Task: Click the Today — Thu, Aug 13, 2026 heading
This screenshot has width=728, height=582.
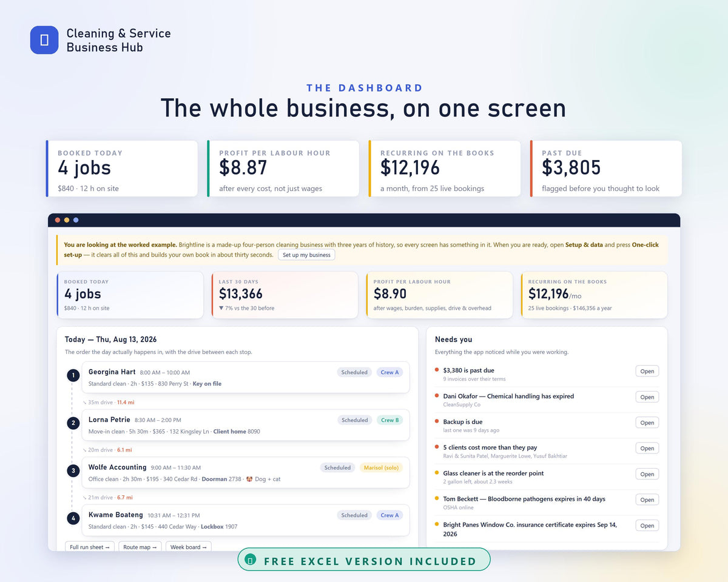Action: (110, 339)
